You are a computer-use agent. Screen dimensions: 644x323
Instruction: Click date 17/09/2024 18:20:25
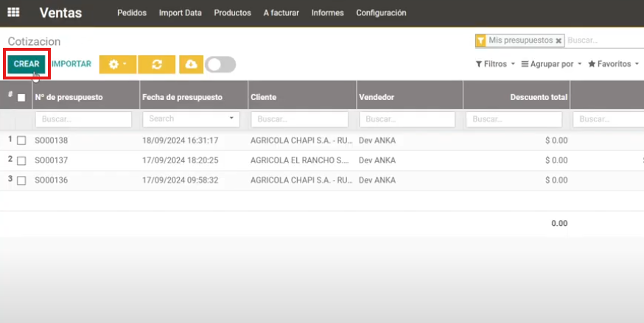point(181,160)
